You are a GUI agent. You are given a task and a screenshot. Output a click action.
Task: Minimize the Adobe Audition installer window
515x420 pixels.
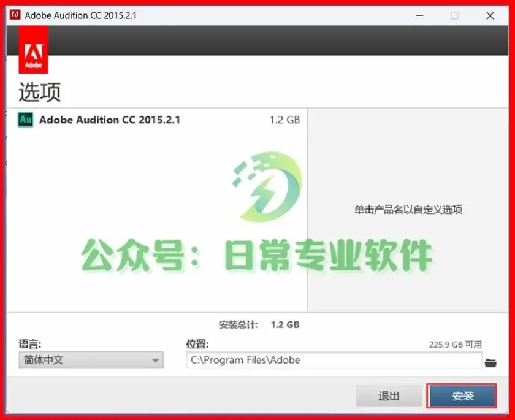tap(419, 15)
